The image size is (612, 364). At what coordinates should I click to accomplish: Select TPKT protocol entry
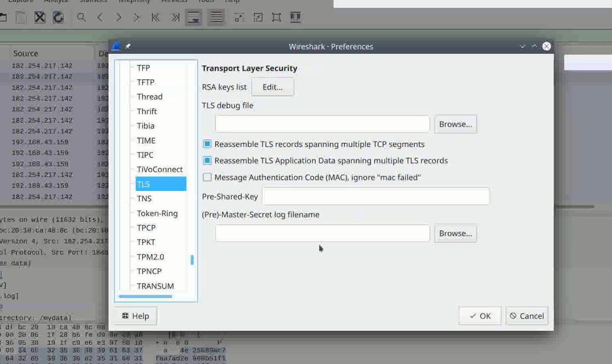click(x=146, y=242)
